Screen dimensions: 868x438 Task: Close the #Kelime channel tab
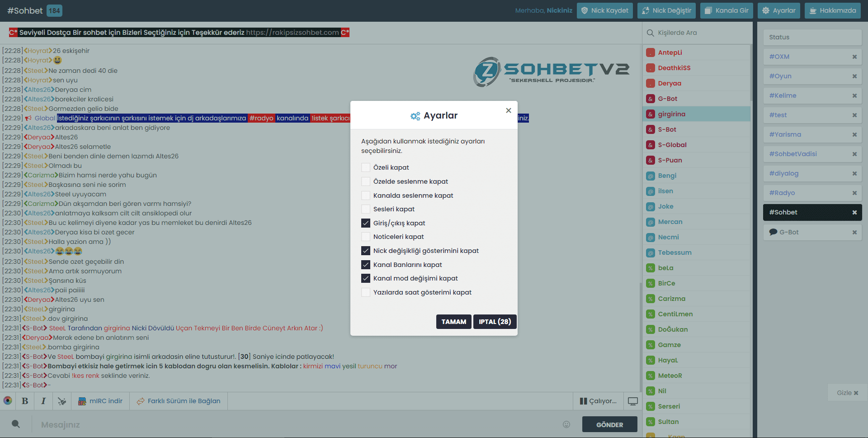pyautogui.click(x=854, y=95)
